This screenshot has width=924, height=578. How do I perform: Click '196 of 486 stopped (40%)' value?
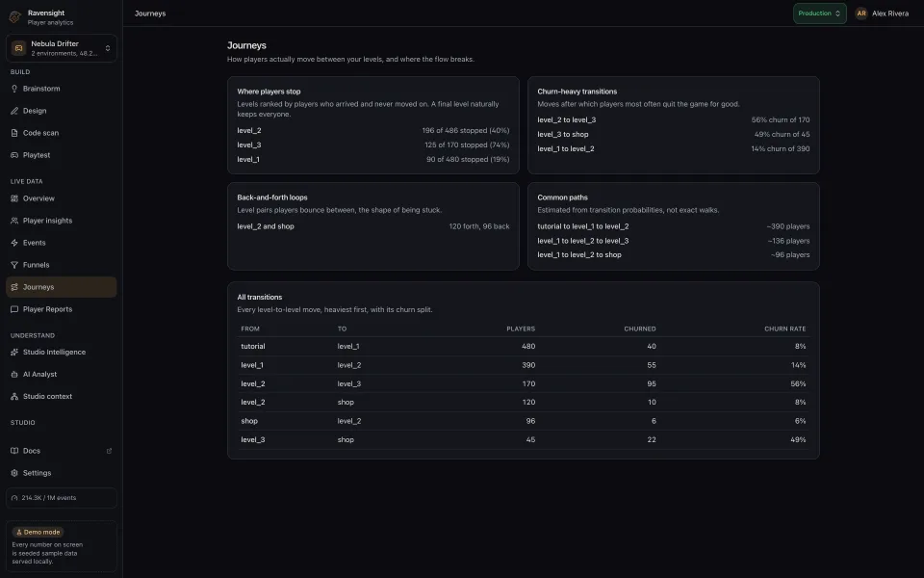pyautogui.click(x=466, y=130)
